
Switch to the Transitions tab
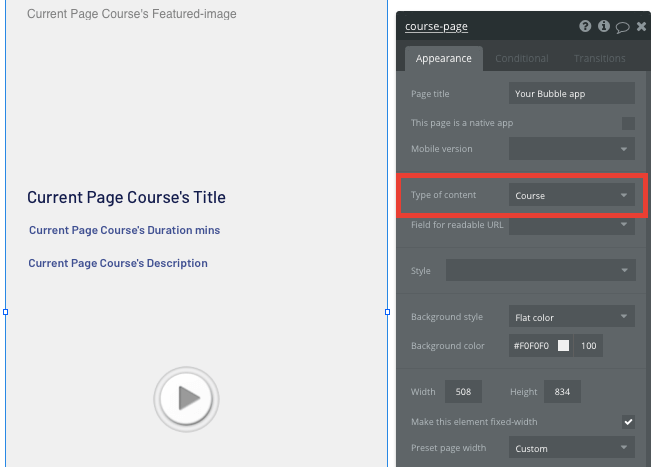(x=600, y=59)
